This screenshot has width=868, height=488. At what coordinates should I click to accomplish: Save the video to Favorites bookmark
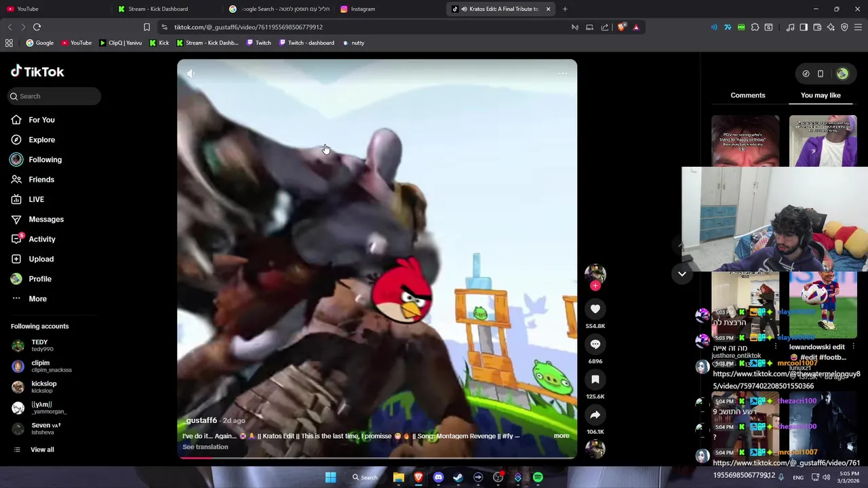[595, 380]
